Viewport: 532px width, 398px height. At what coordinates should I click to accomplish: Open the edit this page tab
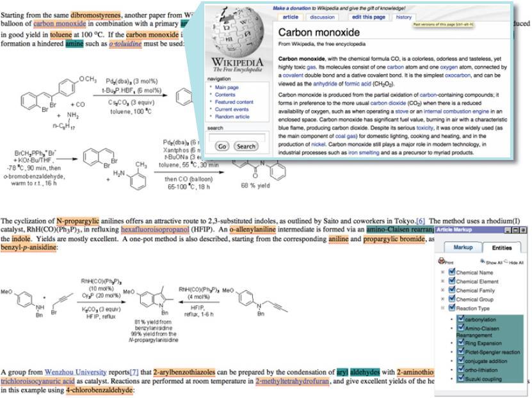[x=369, y=17]
